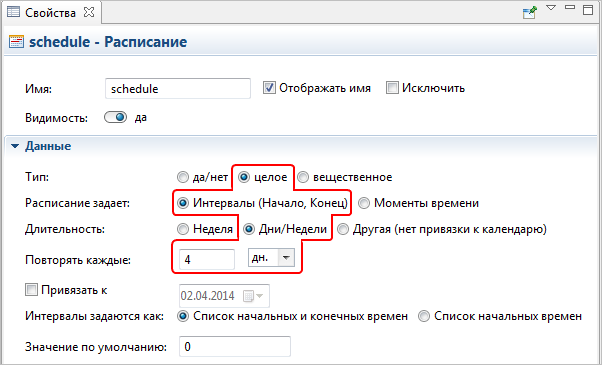
Task: Click the Значение по умолчанию field
Action: (x=235, y=347)
